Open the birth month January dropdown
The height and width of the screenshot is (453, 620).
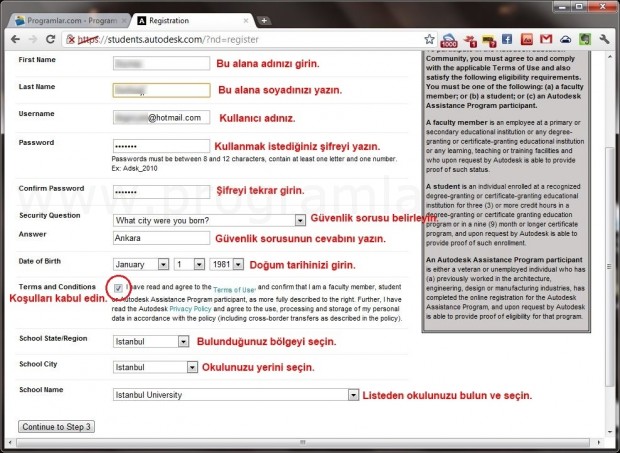(x=141, y=264)
